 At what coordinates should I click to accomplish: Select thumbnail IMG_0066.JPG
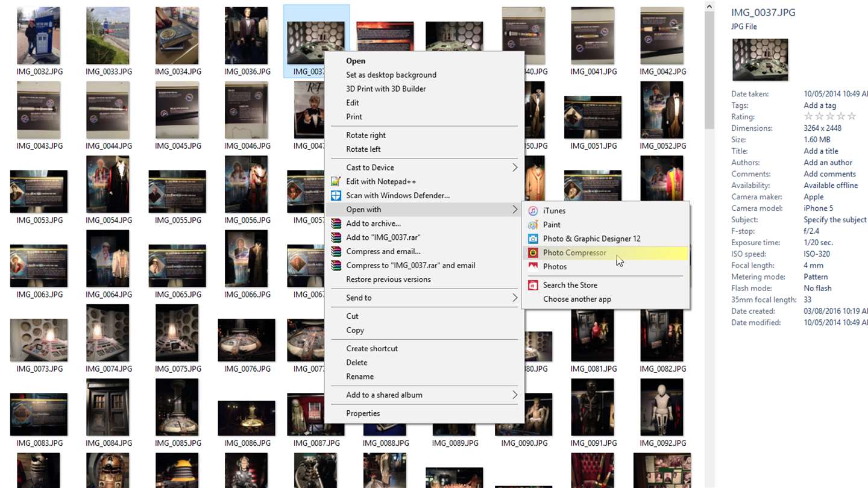[x=247, y=258]
